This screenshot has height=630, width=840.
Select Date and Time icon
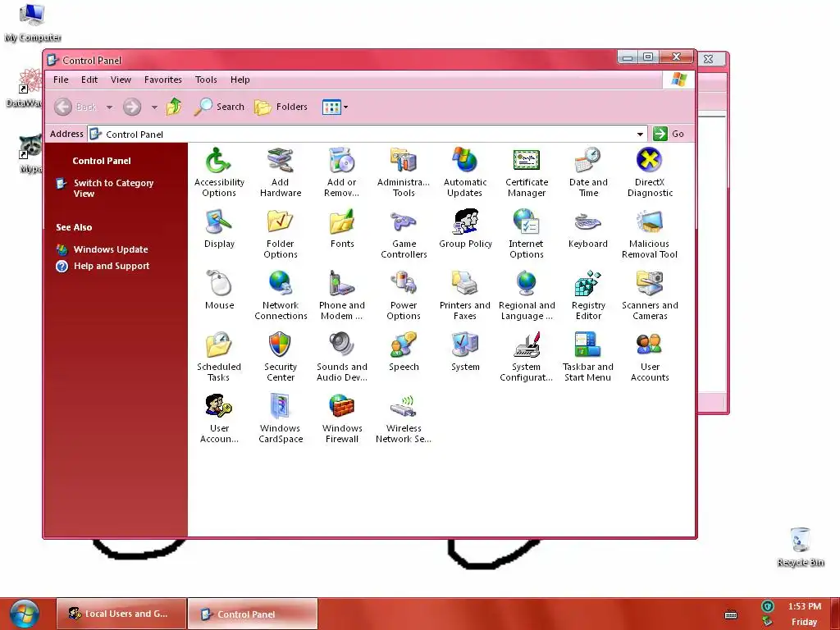(x=588, y=172)
